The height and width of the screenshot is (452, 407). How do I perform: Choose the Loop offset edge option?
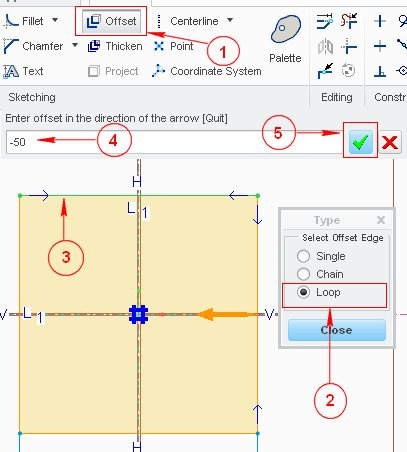click(319, 292)
